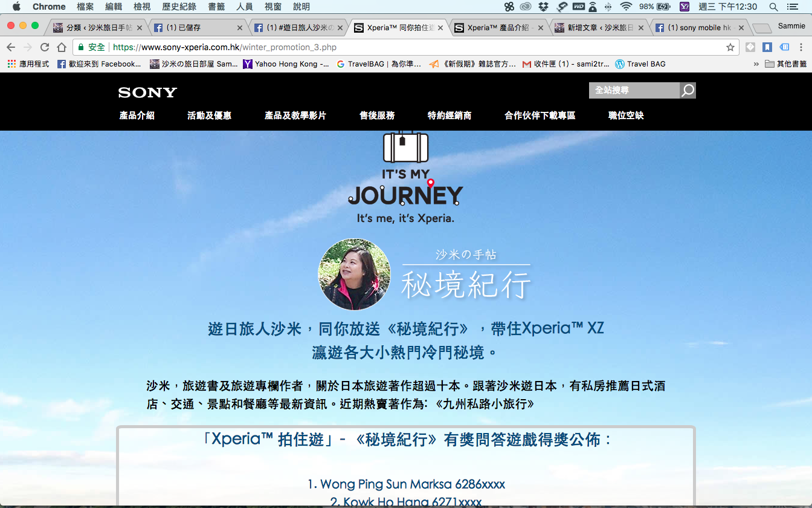Go to the Chrome home page
Image resolution: width=812 pixels, height=508 pixels.
(62, 47)
